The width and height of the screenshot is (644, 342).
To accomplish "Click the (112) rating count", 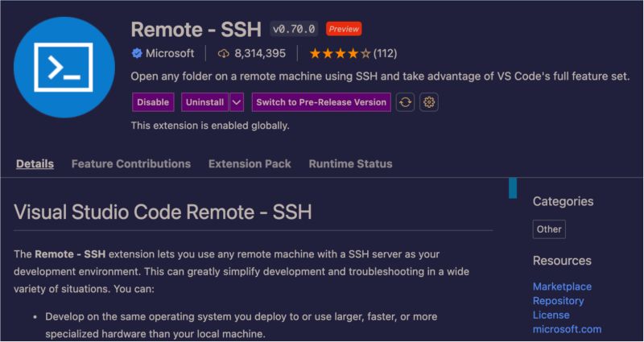I will (386, 53).
